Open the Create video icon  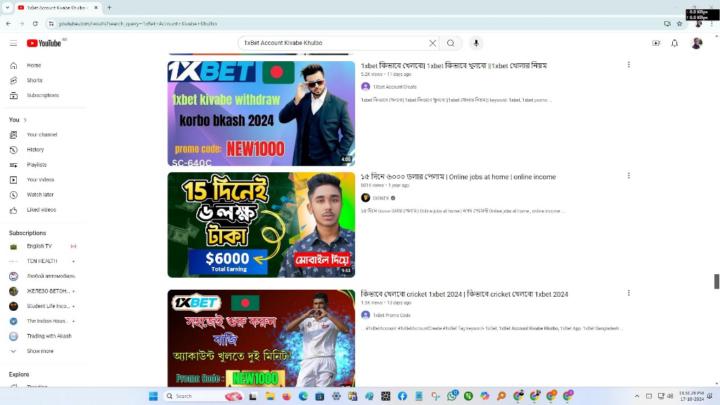click(656, 43)
